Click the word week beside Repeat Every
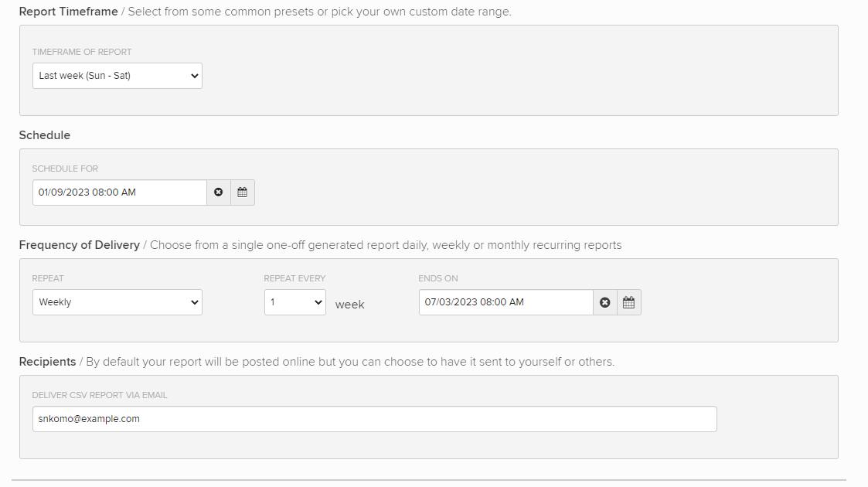This screenshot has width=868, height=487. click(x=349, y=304)
